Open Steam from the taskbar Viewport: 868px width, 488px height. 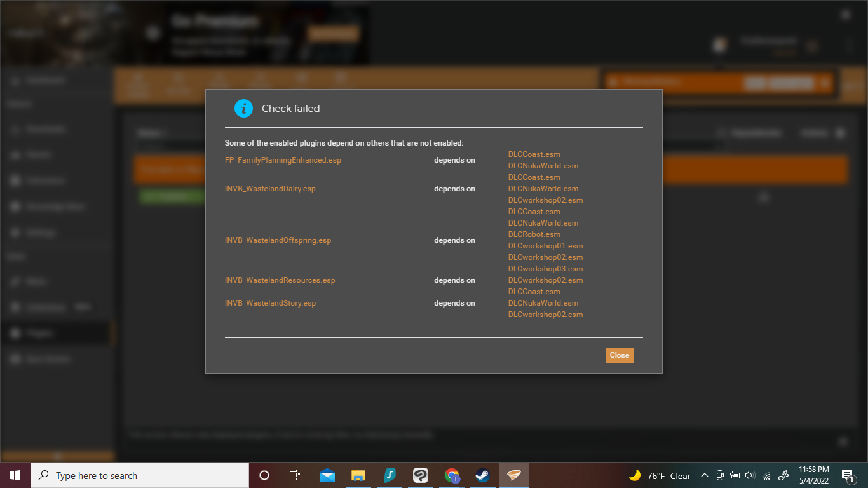483,475
